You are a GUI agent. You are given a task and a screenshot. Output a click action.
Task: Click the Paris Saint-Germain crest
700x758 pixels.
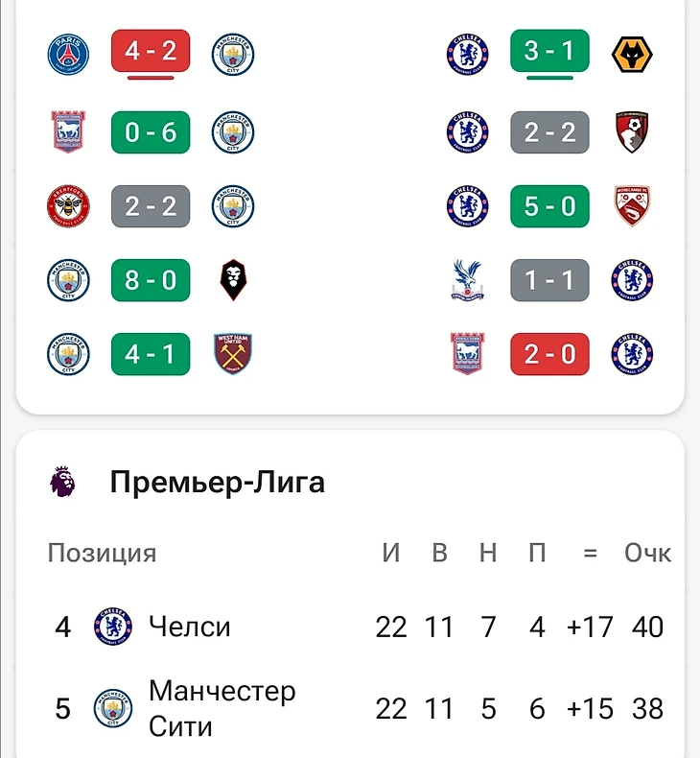[x=68, y=55]
